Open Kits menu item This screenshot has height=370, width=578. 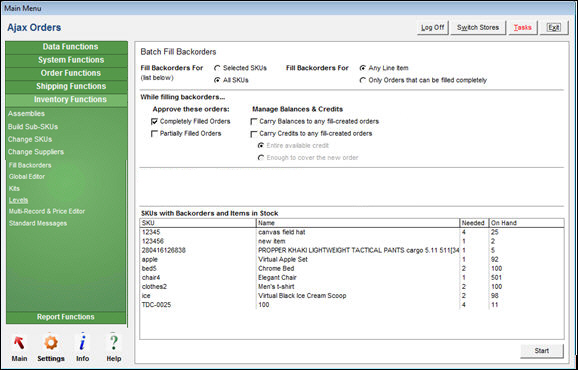[x=14, y=189]
